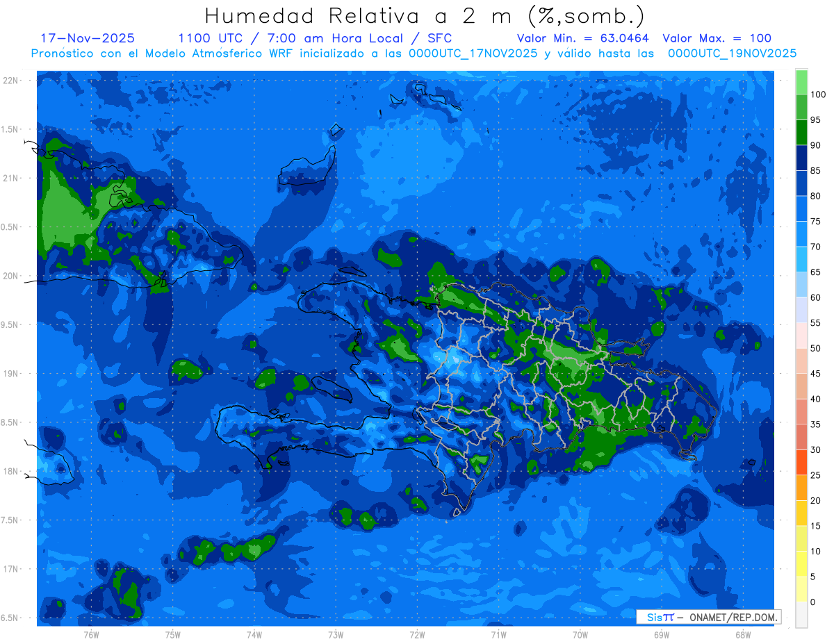Click the '25' color bar legend label
Image resolution: width=834 pixels, height=644 pixels.
click(x=815, y=475)
